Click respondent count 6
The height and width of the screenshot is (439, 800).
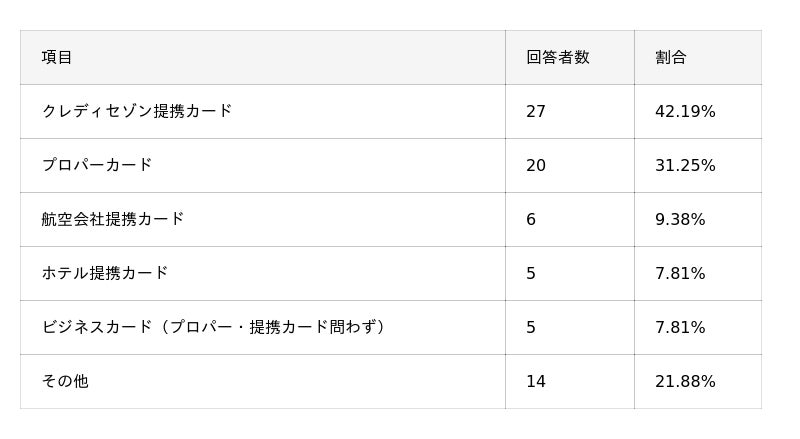coord(531,219)
